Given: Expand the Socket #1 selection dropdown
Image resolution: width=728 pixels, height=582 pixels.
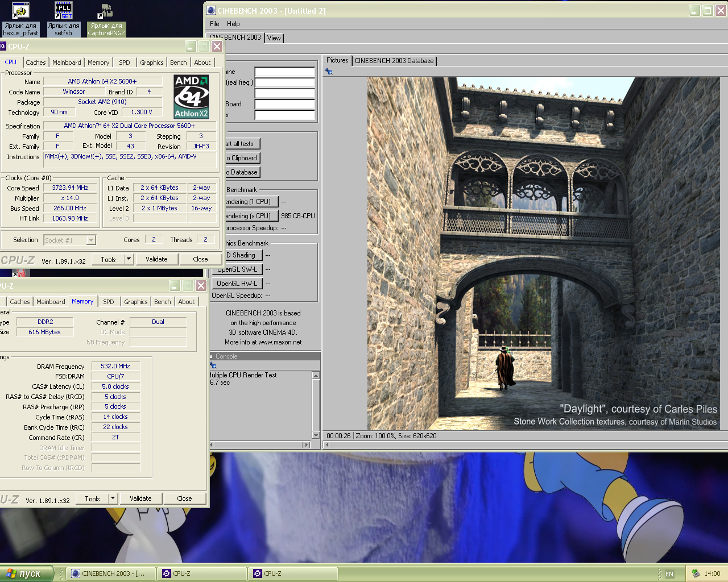Looking at the screenshot, I should [91, 240].
